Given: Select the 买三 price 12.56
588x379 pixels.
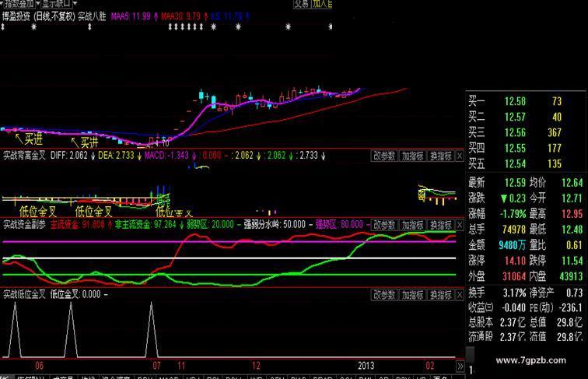Looking at the screenshot, I should click(515, 132).
